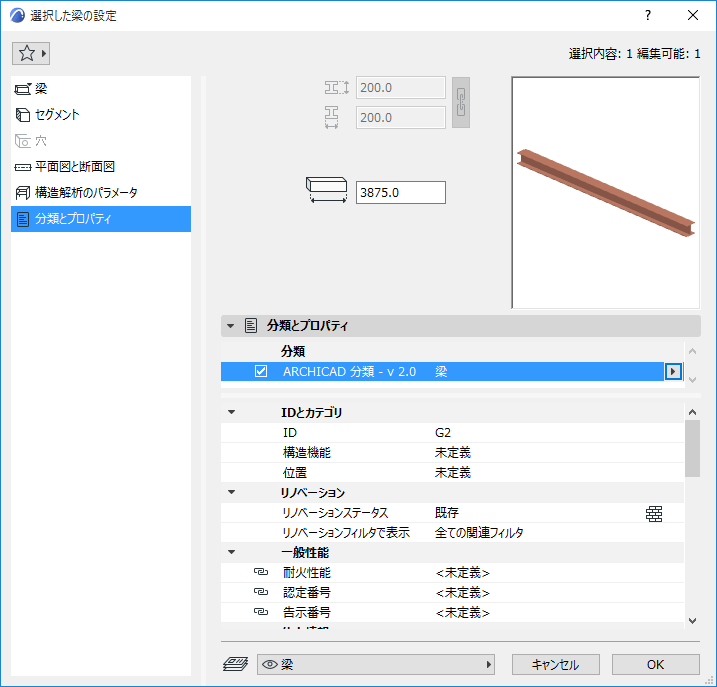Click the 選択内容: 1 編集可能: 1 text
717x687 pixels.
634,54
